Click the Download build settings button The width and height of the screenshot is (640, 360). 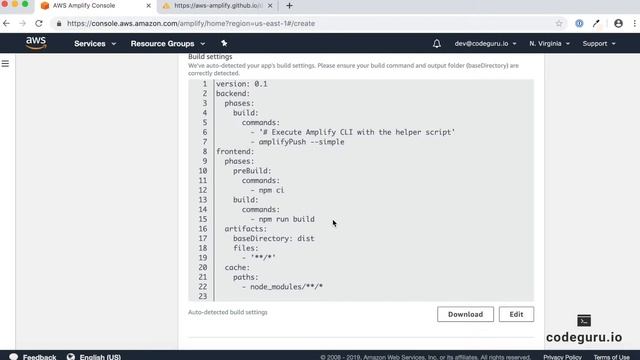pyautogui.click(x=465, y=314)
